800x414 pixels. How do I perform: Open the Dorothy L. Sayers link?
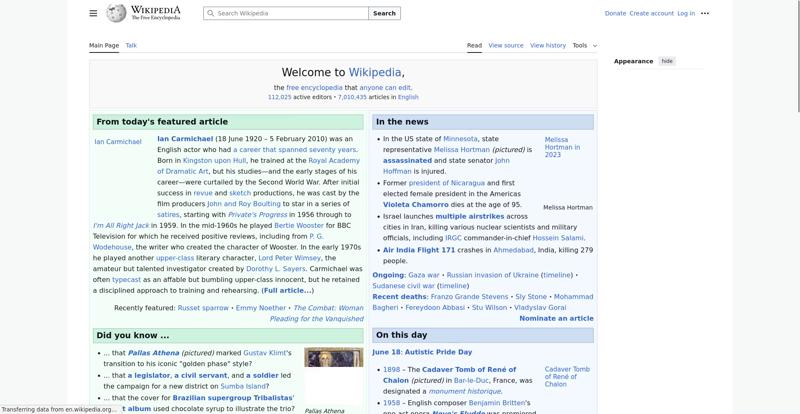pyautogui.click(x=276, y=269)
